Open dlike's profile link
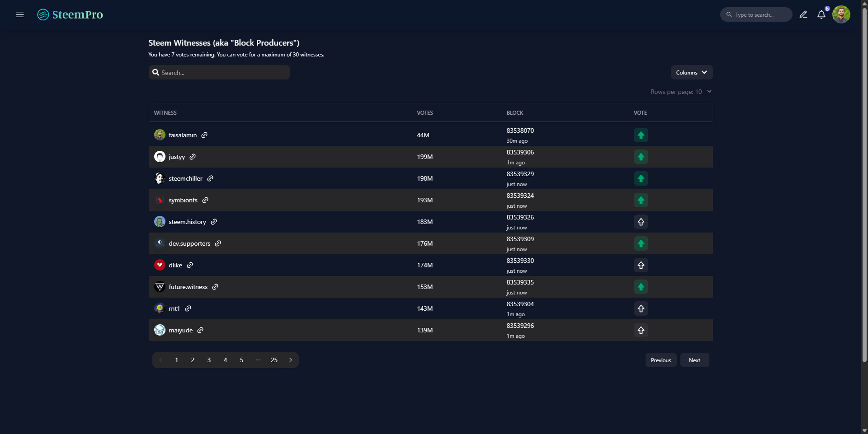Image resolution: width=868 pixels, height=434 pixels. click(175, 265)
